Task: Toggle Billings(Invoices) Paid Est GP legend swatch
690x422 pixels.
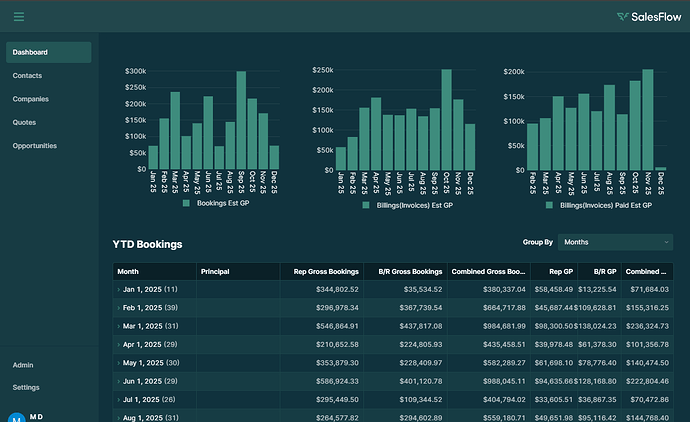Action: tap(550, 204)
